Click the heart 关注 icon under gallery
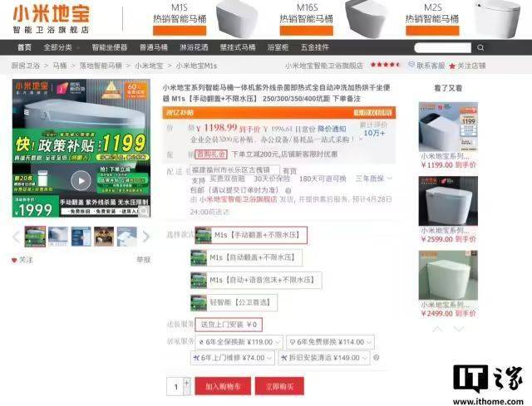 (x=14, y=260)
